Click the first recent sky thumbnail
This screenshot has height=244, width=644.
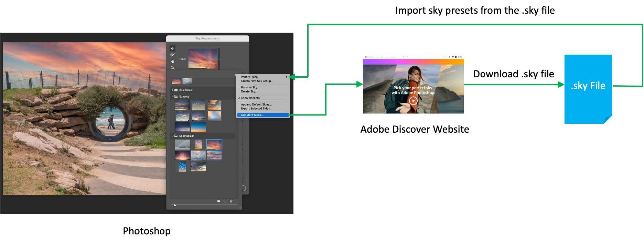tap(176, 81)
